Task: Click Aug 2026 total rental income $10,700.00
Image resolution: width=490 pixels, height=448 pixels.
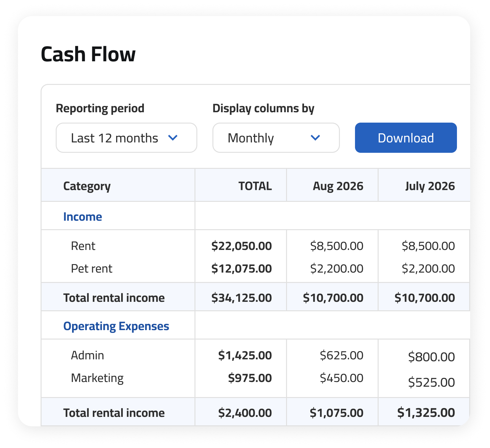Action: coord(333,298)
